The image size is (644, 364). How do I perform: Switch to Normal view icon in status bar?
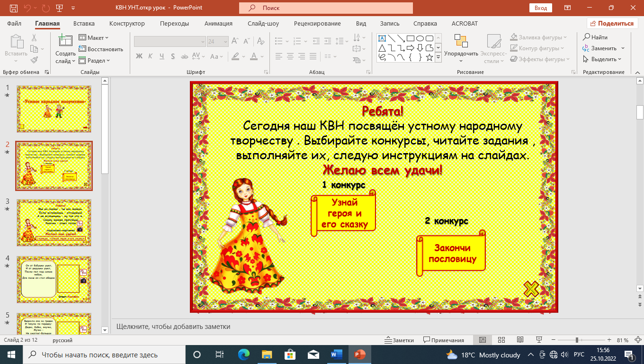click(x=483, y=340)
